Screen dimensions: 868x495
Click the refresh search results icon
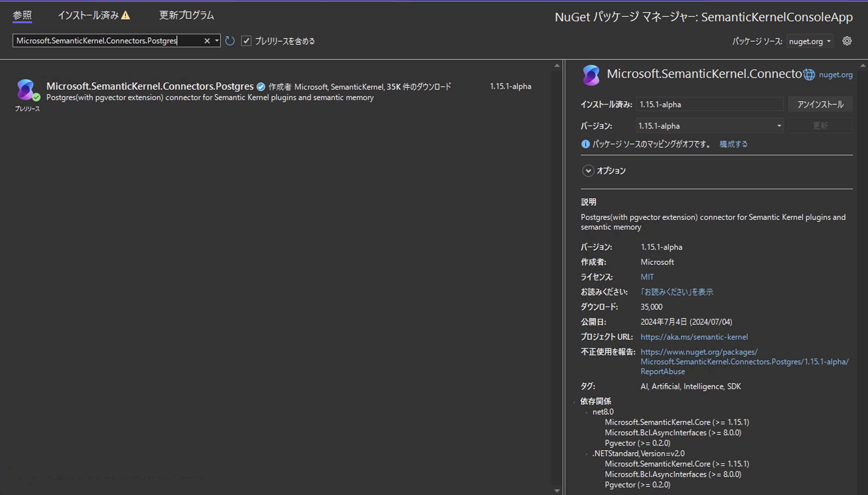pyautogui.click(x=230, y=40)
